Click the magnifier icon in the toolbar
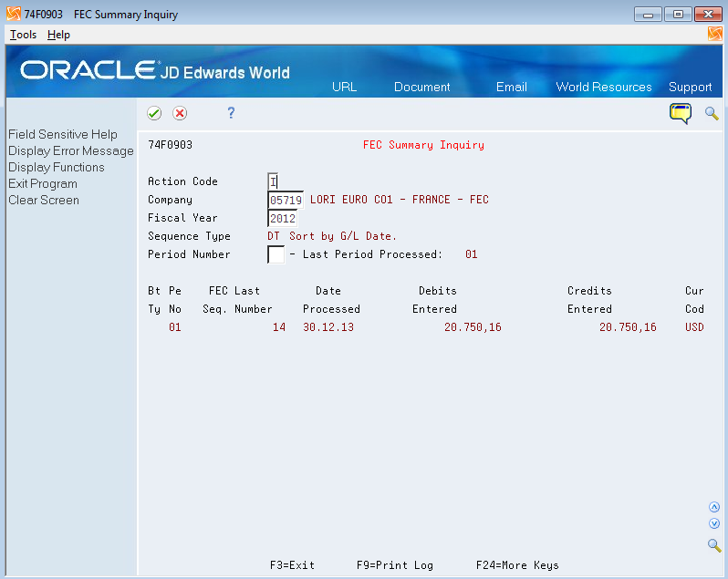This screenshot has height=579, width=728. tap(712, 113)
